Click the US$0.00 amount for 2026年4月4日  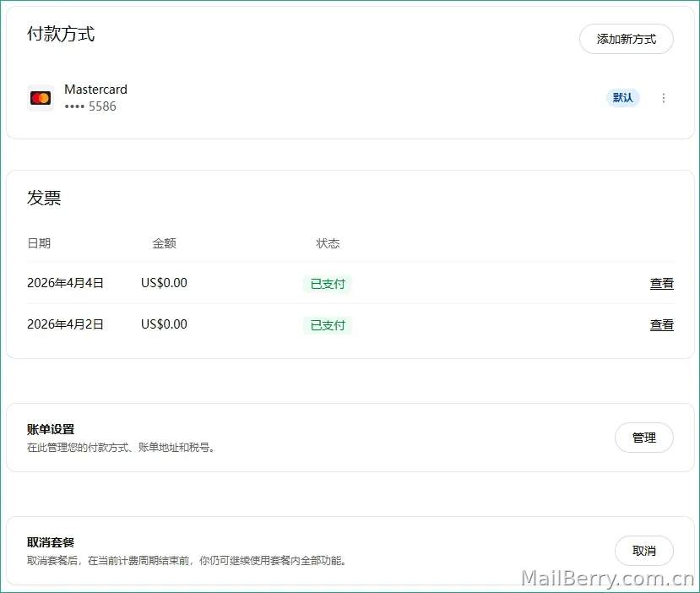click(164, 283)
